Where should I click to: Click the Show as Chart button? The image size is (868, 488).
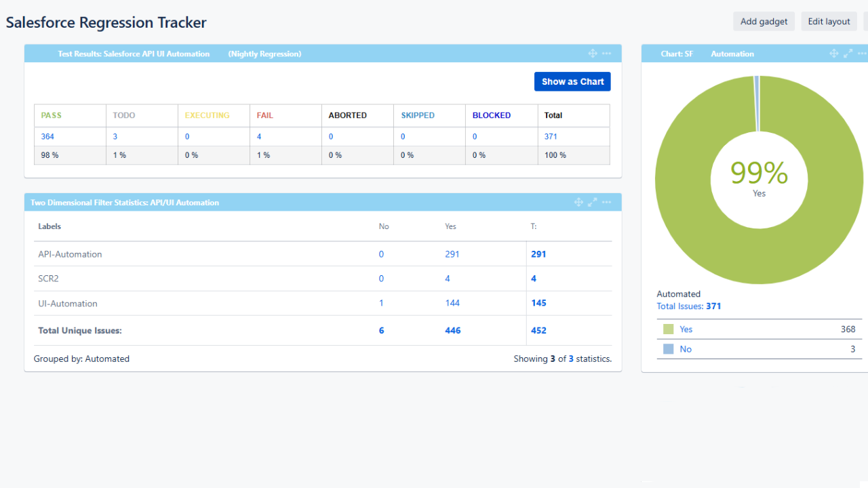click(x=572, y=81)
